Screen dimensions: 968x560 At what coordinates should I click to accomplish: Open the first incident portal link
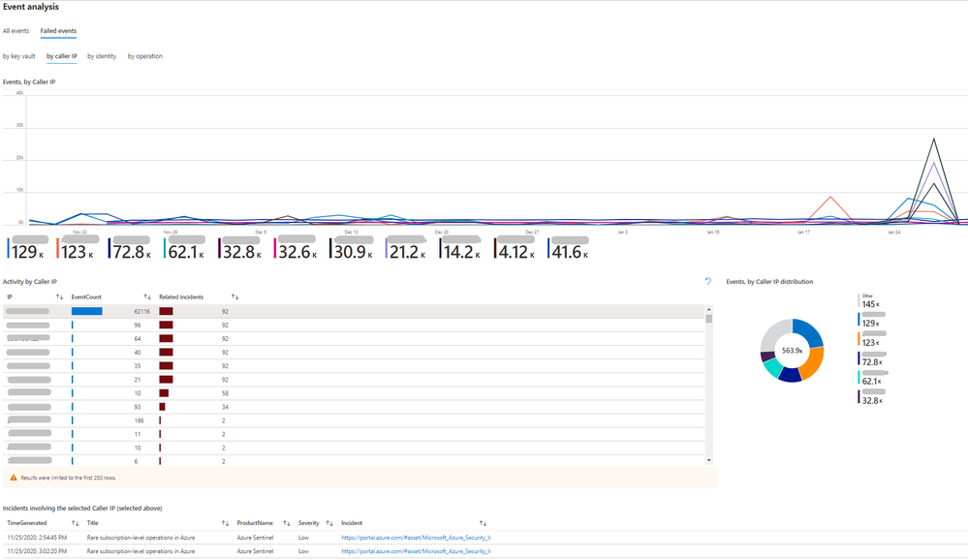416,538
